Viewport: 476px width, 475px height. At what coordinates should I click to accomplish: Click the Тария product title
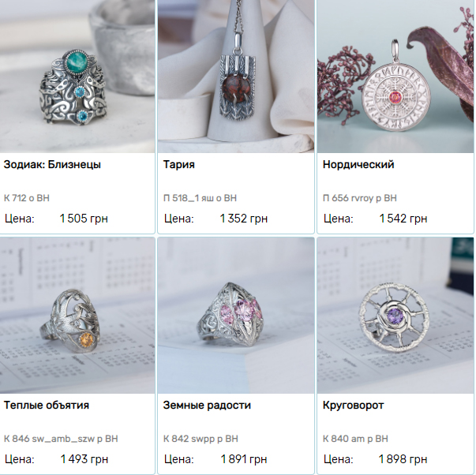pos(179,165)
